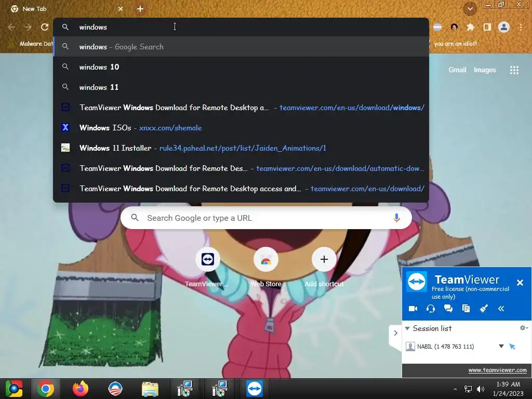Viewport: 532px width, 399px height.
Task: Open the 'you are an idiot!' bookmark
Action: (455, 44)
